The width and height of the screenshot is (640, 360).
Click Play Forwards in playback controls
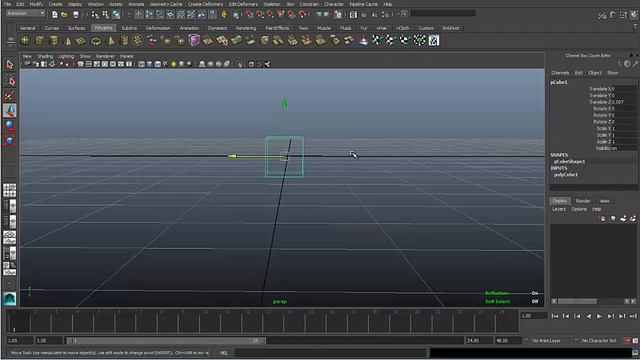(599, 316)
